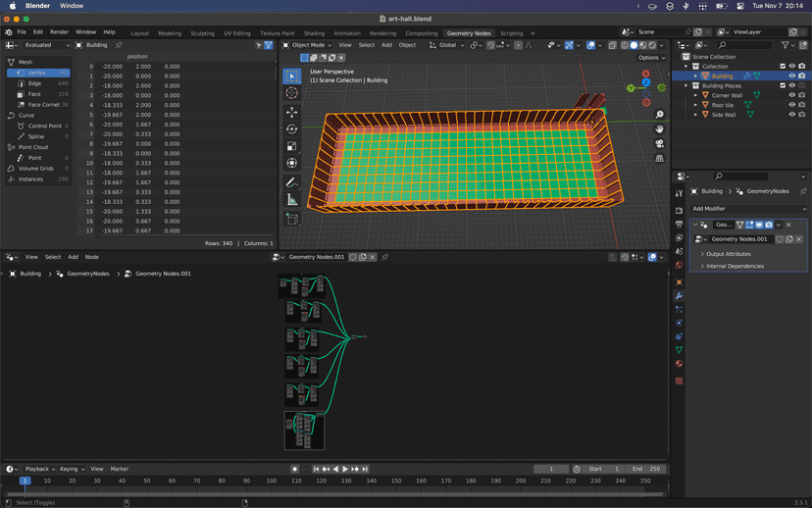Open Modifier properties wrench tab

(x=679, y=295)
